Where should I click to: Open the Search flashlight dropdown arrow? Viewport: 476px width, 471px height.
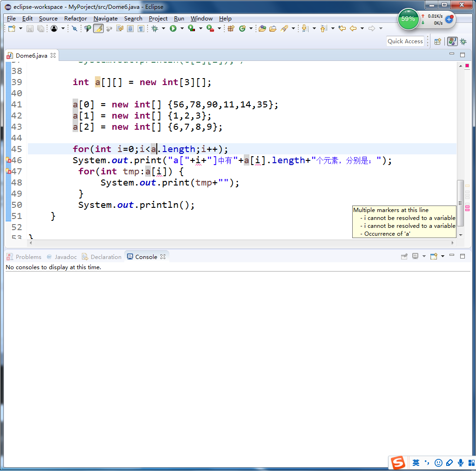[293, 28]
